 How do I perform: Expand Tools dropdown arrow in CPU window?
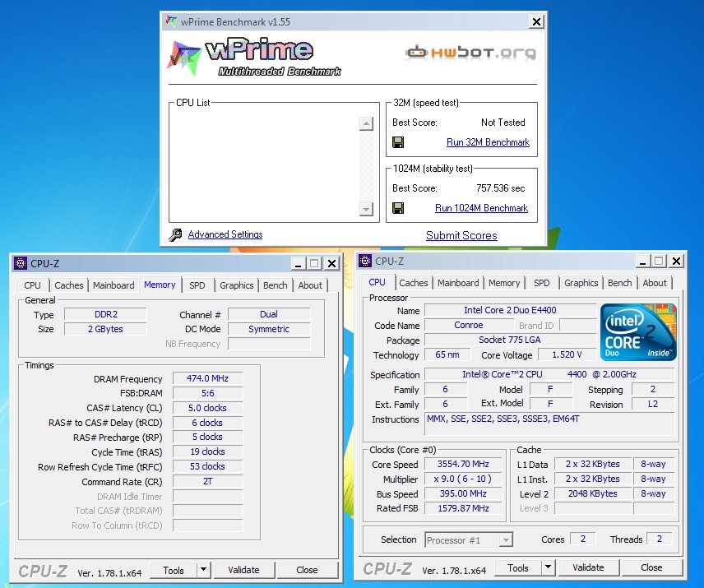[x=549, y=567]
